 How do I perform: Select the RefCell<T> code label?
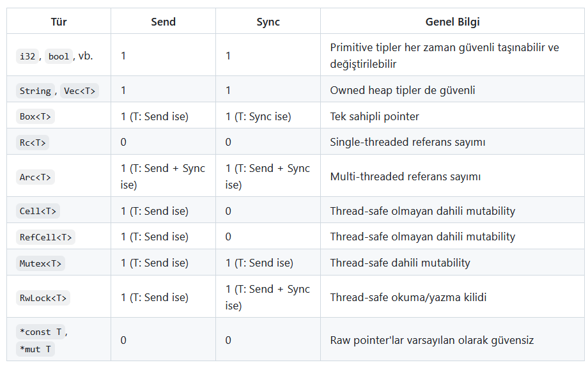(46, 237)
